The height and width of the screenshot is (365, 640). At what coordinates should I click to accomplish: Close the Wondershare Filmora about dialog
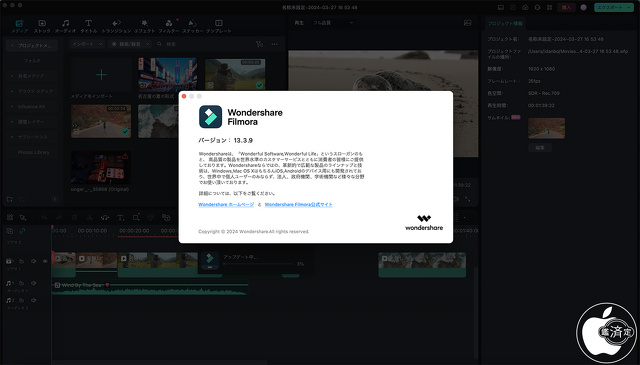tap(184, 96)
